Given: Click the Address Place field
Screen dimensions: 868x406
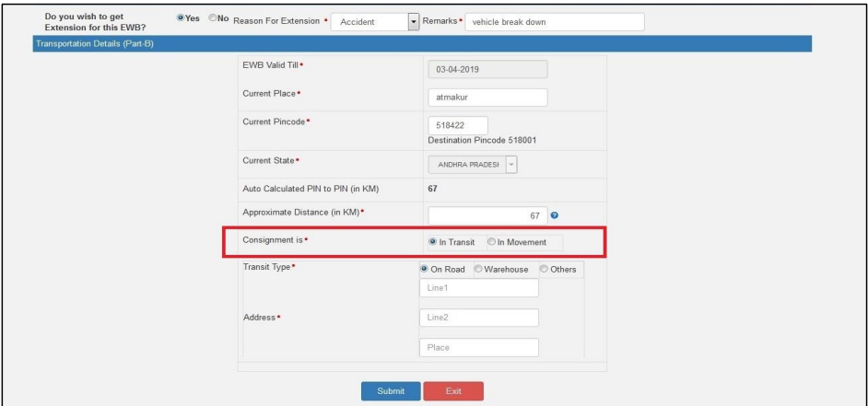Looking at the screenshot, I should [x=478, y=347].
